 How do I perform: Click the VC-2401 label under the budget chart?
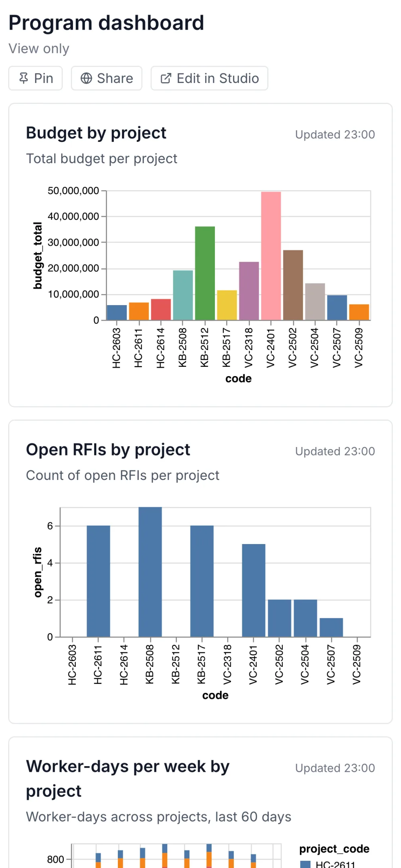tap(271, 348)
